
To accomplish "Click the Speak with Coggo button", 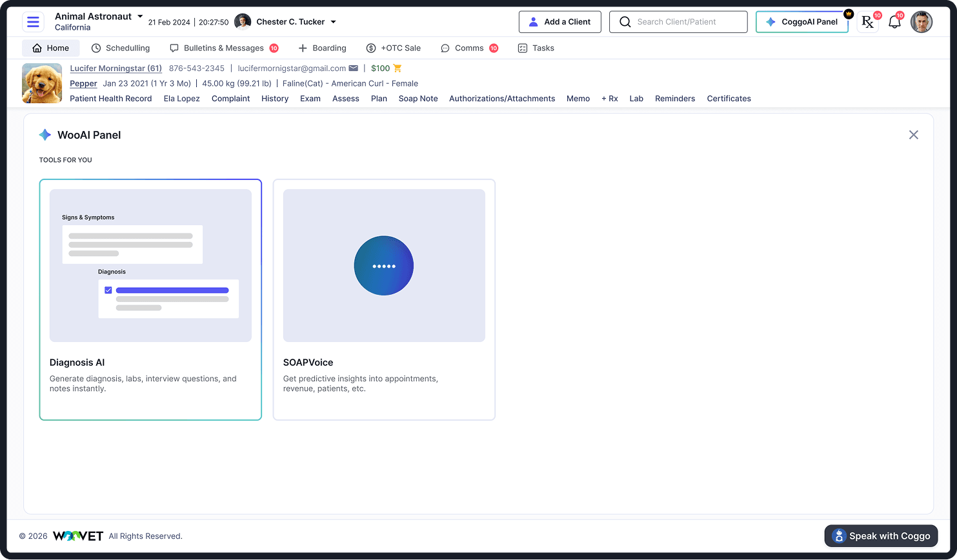I will (881, 536).
